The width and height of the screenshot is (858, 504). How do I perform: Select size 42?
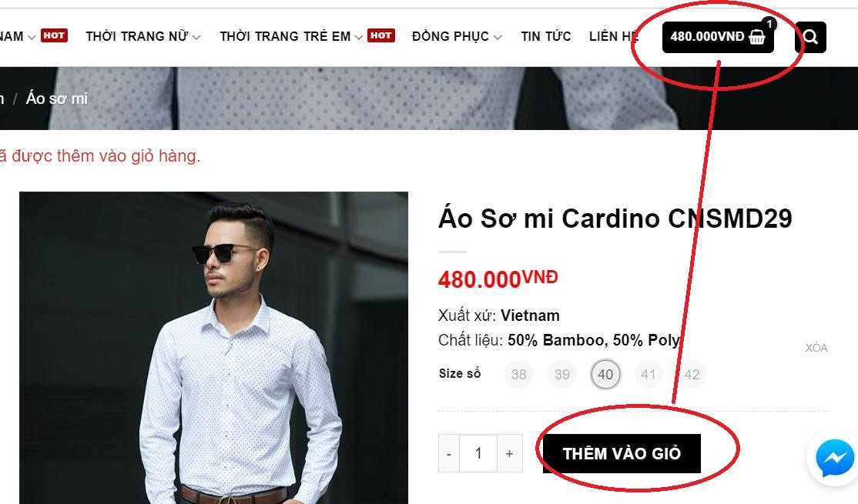[692, 375]
